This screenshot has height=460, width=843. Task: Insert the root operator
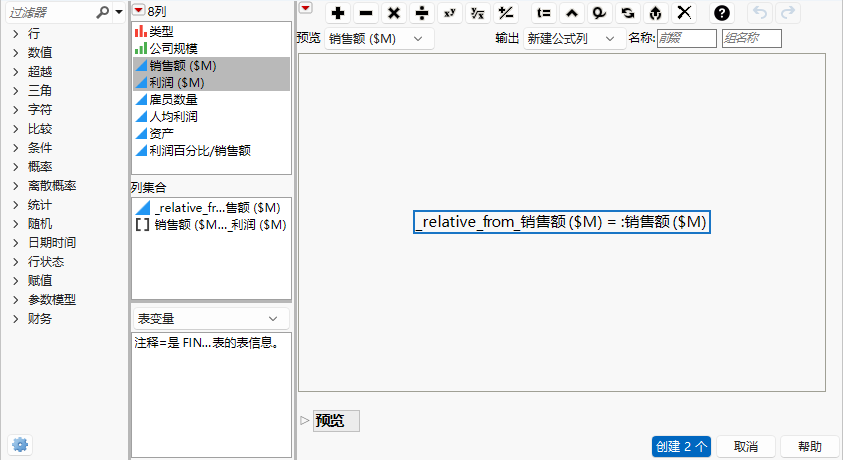(478, 13)
